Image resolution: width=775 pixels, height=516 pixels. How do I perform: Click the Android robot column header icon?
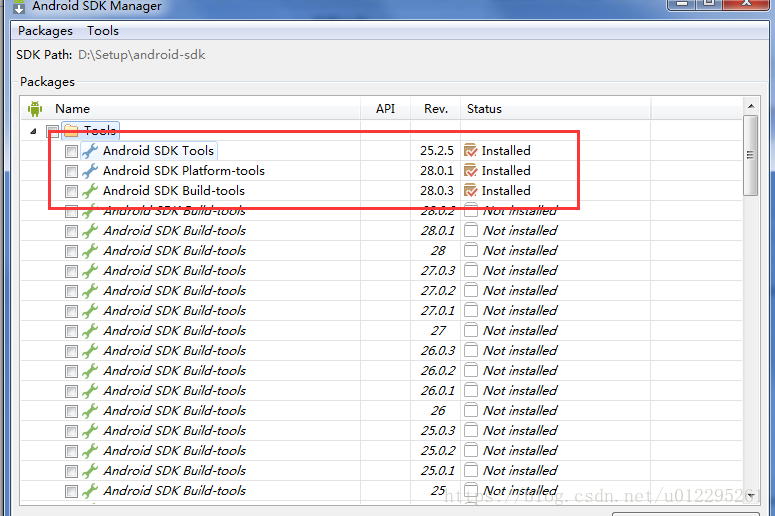click(x=35, y=109)
